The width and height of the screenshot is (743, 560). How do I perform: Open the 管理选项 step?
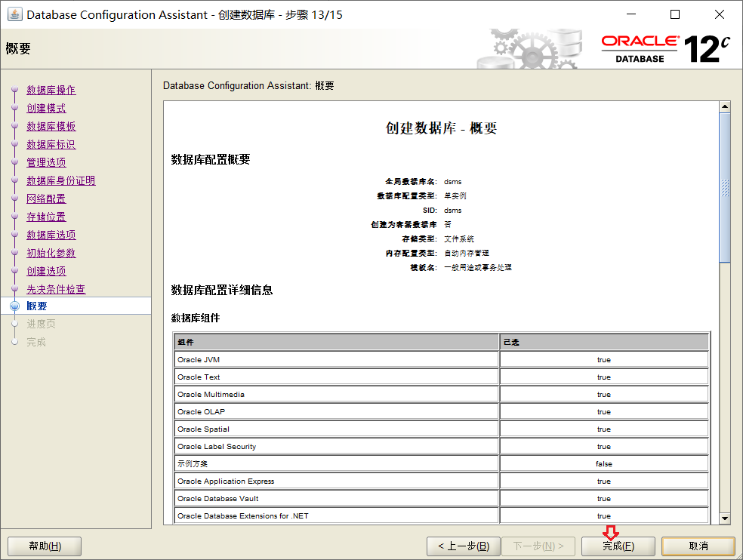point(46,162)
